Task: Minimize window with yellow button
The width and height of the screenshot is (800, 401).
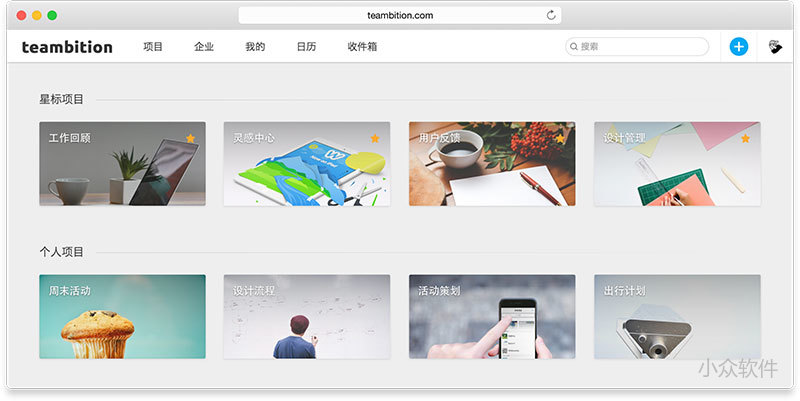Action: click(37, 15)
